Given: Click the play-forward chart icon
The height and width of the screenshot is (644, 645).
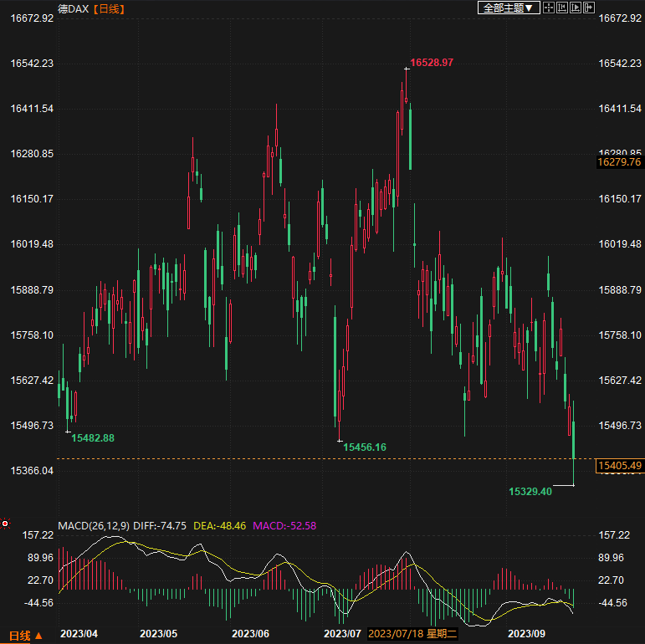Looking at the screenshot, I should pyautogui.click(x=576, y=8).
